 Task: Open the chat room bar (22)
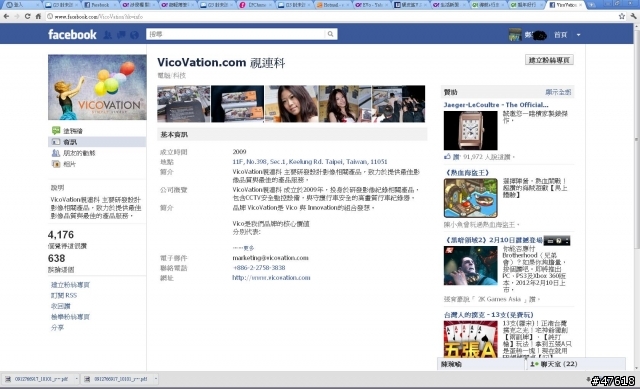pos(575,364)
